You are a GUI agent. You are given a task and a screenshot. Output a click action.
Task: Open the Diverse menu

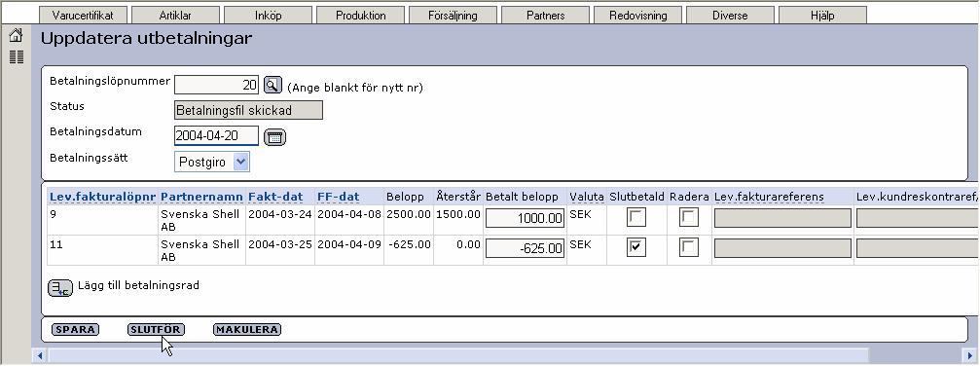click(x=730, y=16)
